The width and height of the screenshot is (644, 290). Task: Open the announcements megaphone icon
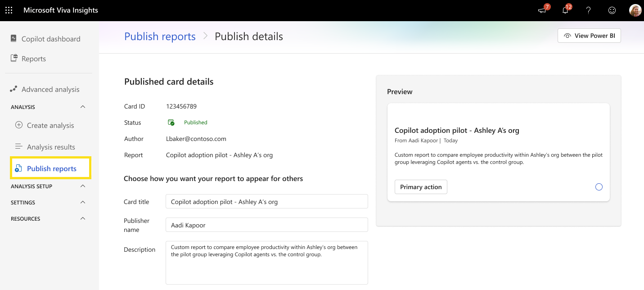click(x=542, y=10)
